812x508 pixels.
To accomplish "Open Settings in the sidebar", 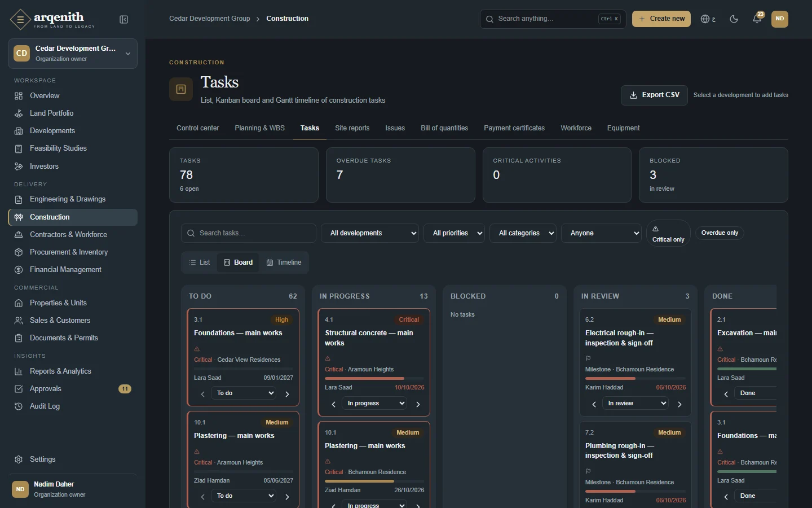I will (x=73, y=459).
